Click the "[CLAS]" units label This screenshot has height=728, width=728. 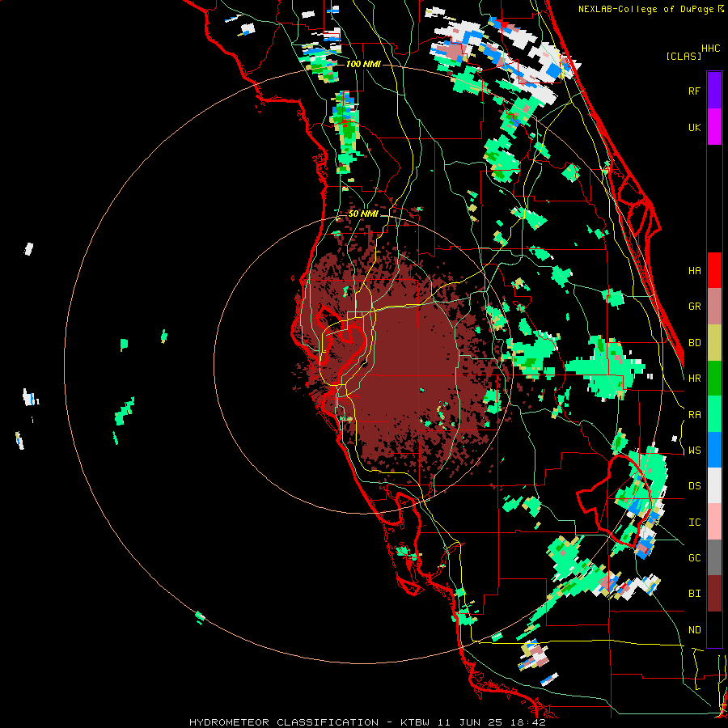pos(684,57)
